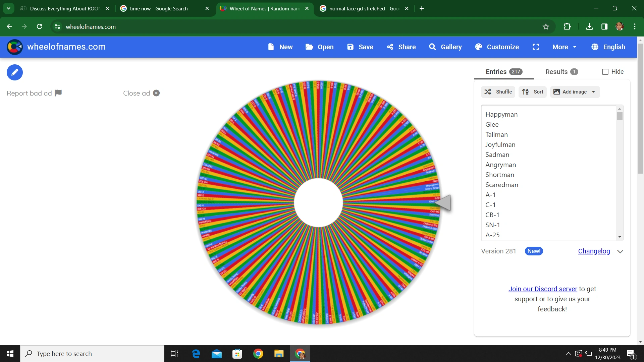Click the blue pencil edit icon
Image resolution: width=644 pixels, height=362 pixels.
coord(15,72)
